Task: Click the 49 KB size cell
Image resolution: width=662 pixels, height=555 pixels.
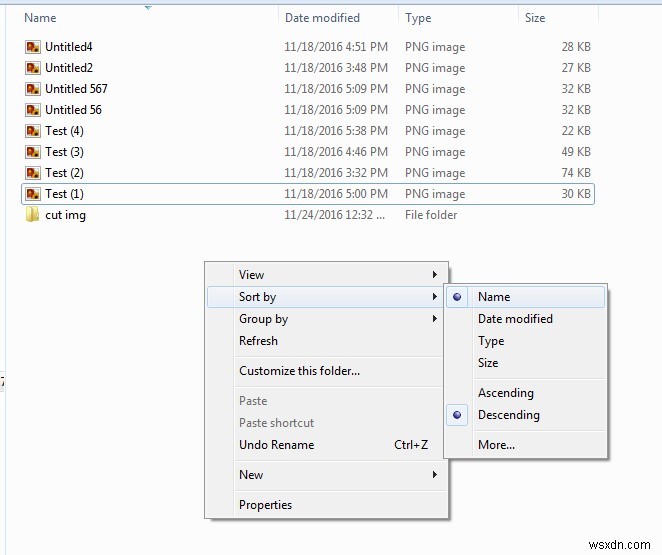Action: [576, 152]
